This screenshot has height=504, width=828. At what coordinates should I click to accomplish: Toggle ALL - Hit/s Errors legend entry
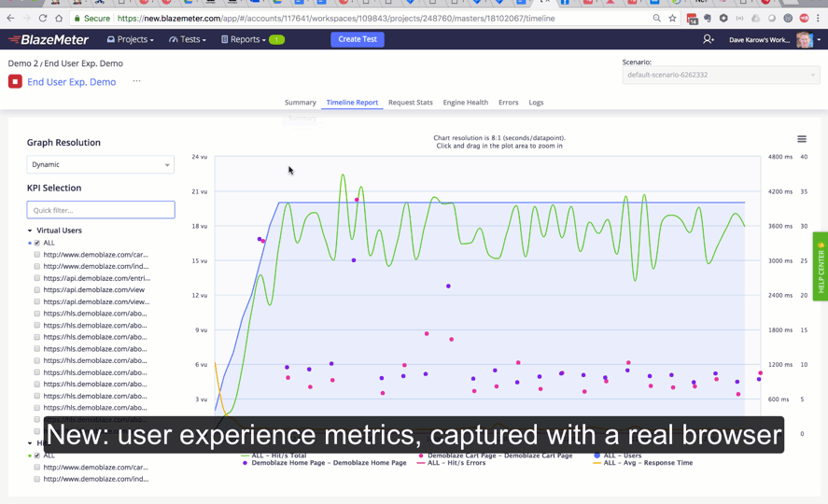[452, 463]
